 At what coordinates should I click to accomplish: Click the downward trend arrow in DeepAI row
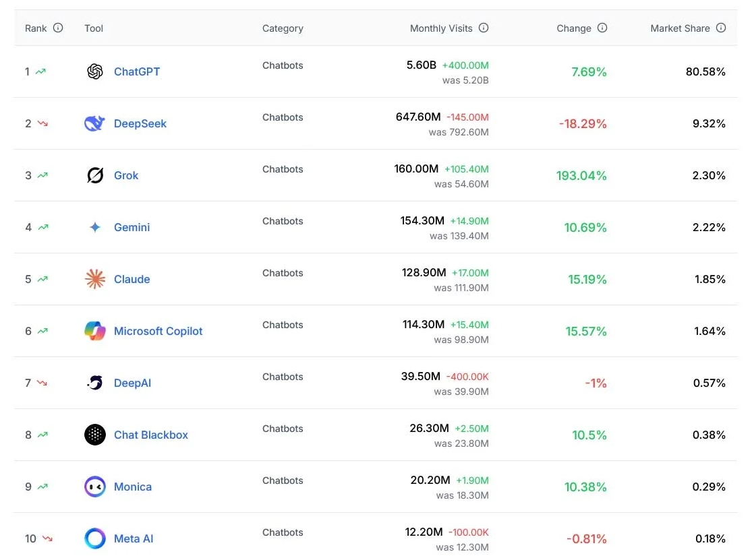pos(42,383)
